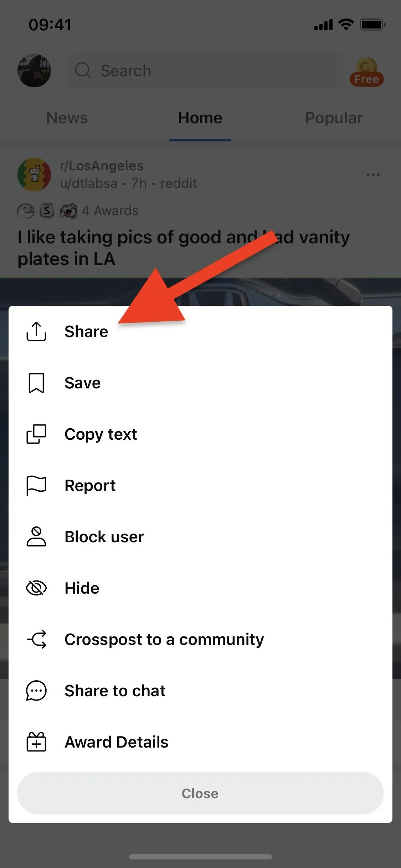Close the post options sheet
Image resolution: width=401 pixels, height=868 pixels.
200,793
